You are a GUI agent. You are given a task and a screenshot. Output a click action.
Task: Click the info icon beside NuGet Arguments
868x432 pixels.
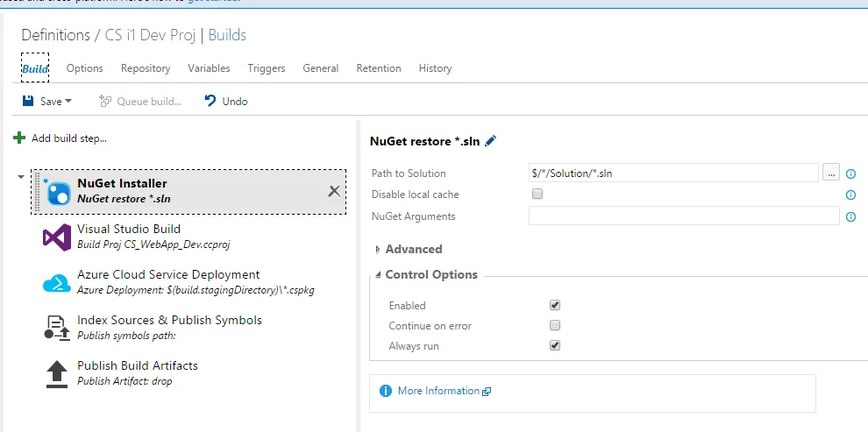[x=850, y=216]
